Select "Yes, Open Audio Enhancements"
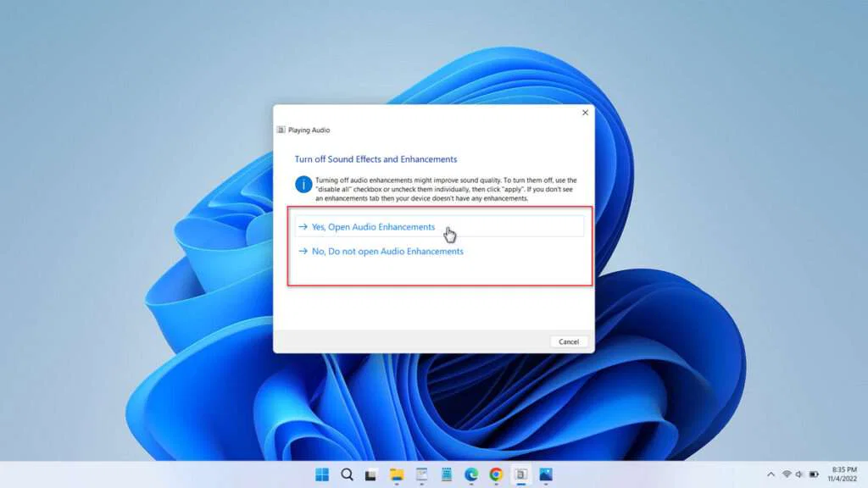This screenshot has width=868, height=488. coord(373,227)
